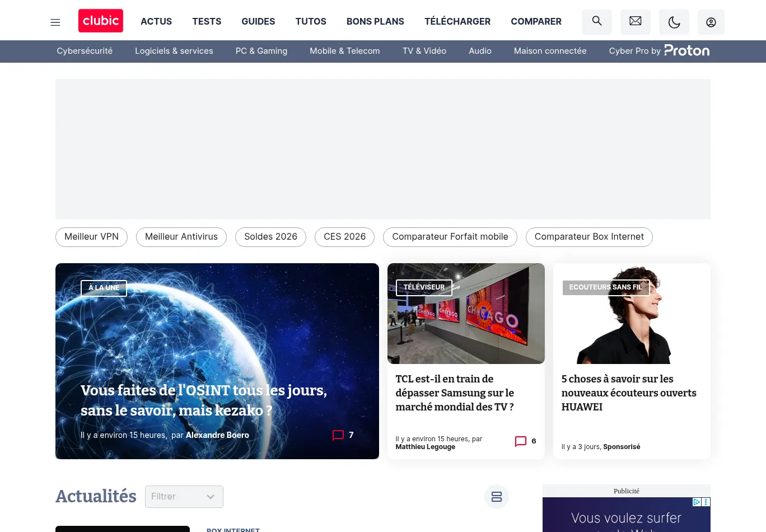Click comments icon on OSINT article
Screen dimensions: 766x532
click(338, 435)
